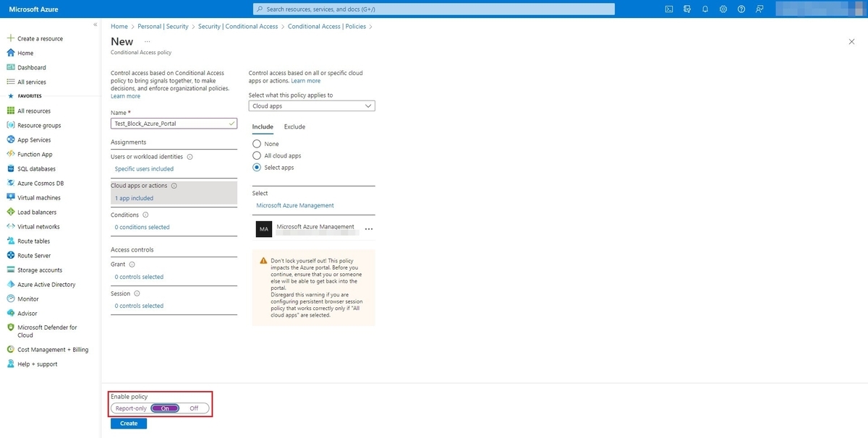This screenshot has width=868, height=438.
Task: Choose the Select apps radio button
Action: pyautogui.click(x=256, y=167)
